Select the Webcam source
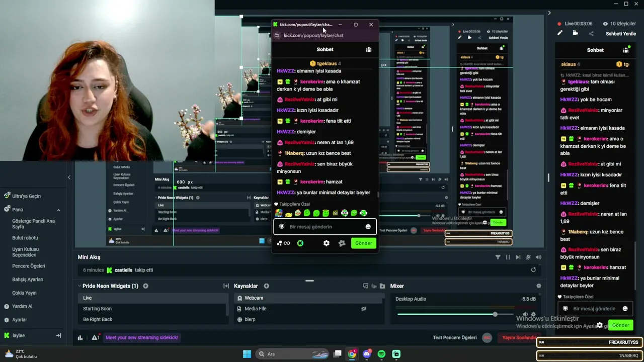 point(308,298)
